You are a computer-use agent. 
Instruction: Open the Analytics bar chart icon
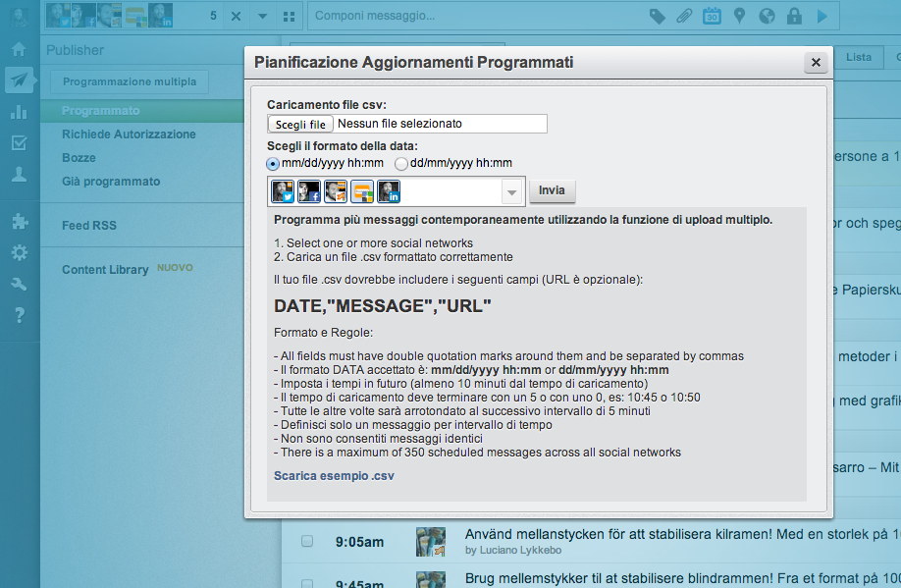[x=19, y=112]
